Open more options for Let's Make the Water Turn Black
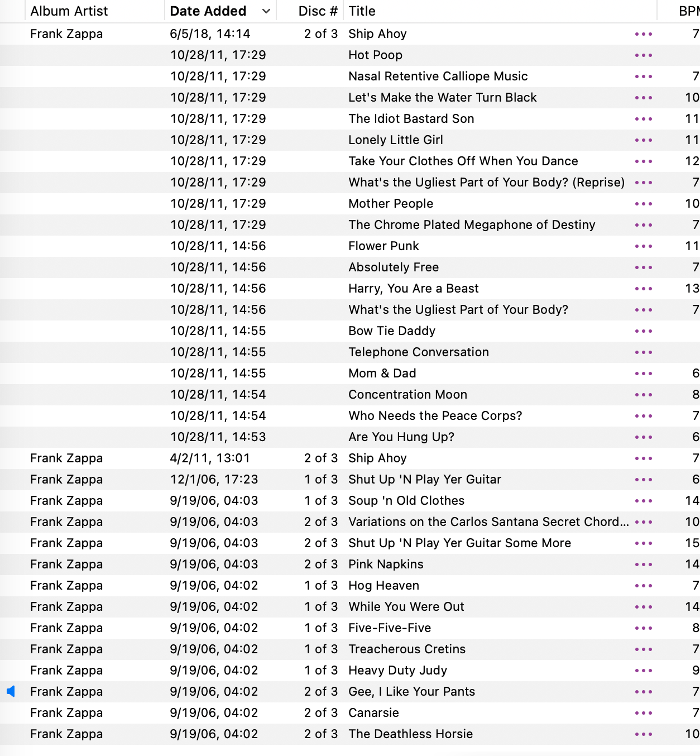Viewport: 700px width, 756px height. point(644,98)
